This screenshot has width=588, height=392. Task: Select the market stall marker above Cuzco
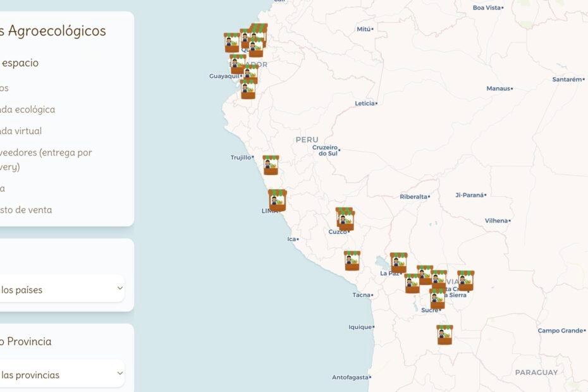click(345, 218)
